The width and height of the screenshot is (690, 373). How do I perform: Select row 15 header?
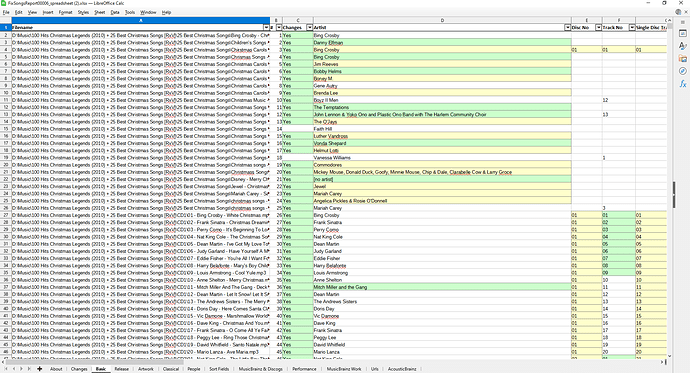(6, 129)
